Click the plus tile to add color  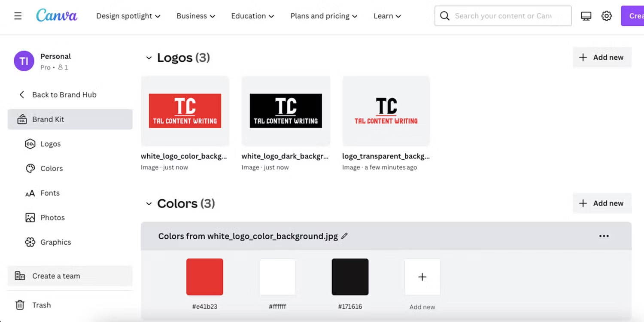pos(422,277)
